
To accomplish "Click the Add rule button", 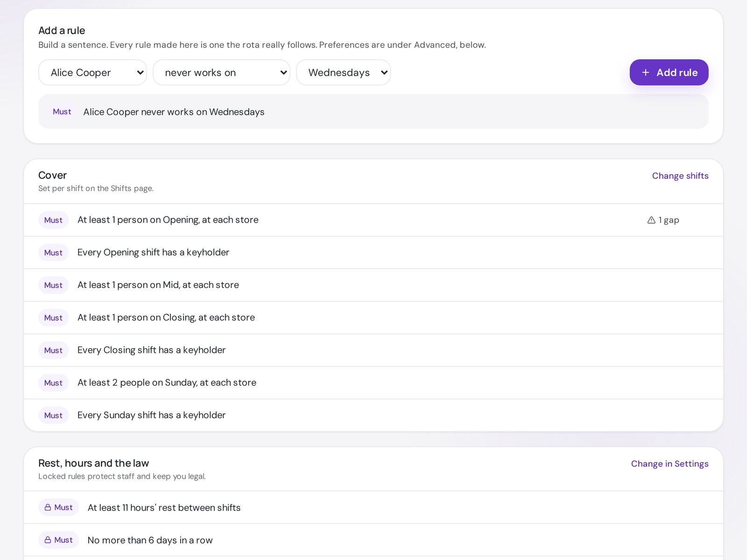I will point(669,72).
